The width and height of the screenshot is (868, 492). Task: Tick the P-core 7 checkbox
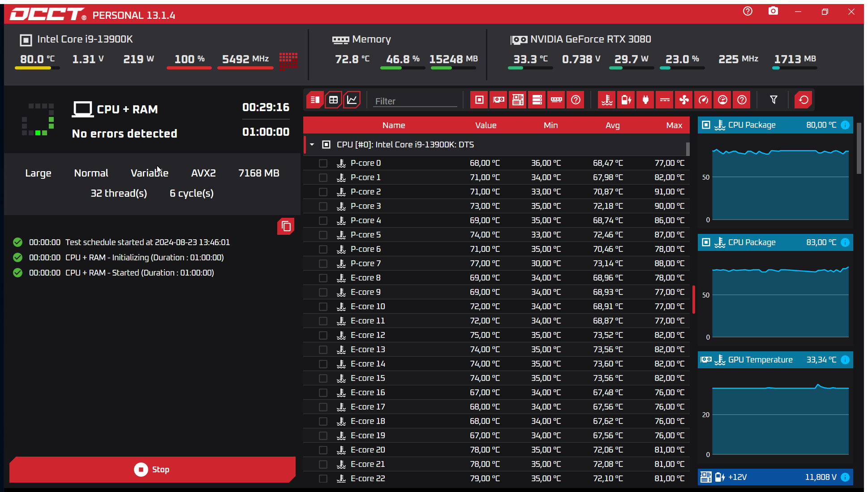[323, 263]
